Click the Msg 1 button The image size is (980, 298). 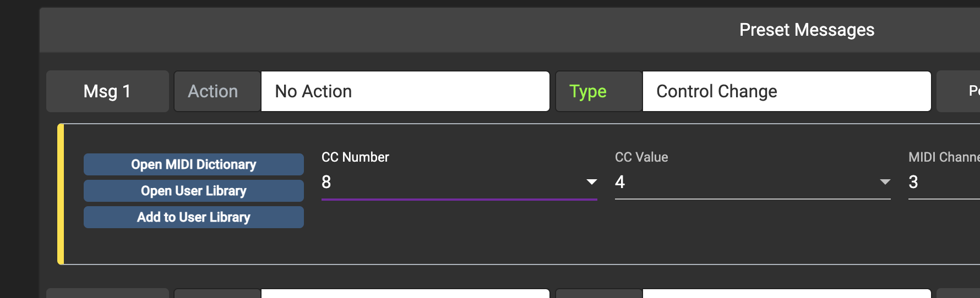[x=107, y=91]
